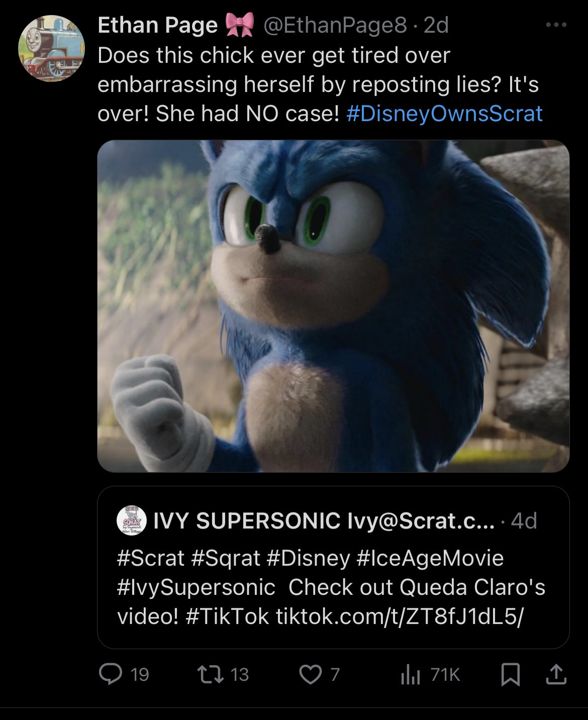The height and width of the screenshot is (720, 588).
Task: Open the Ethan Page display name
Action: point(157,25)
